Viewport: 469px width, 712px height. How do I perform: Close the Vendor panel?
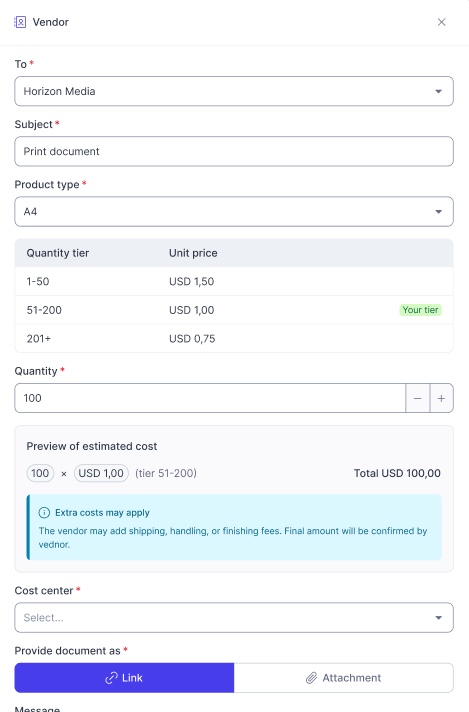[441, 22]
